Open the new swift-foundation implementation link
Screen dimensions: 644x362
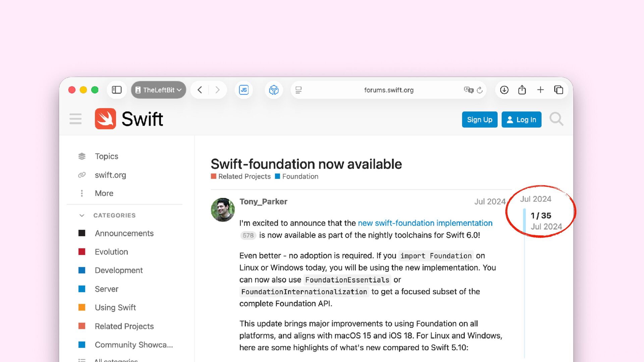click(x=425, y=223)
